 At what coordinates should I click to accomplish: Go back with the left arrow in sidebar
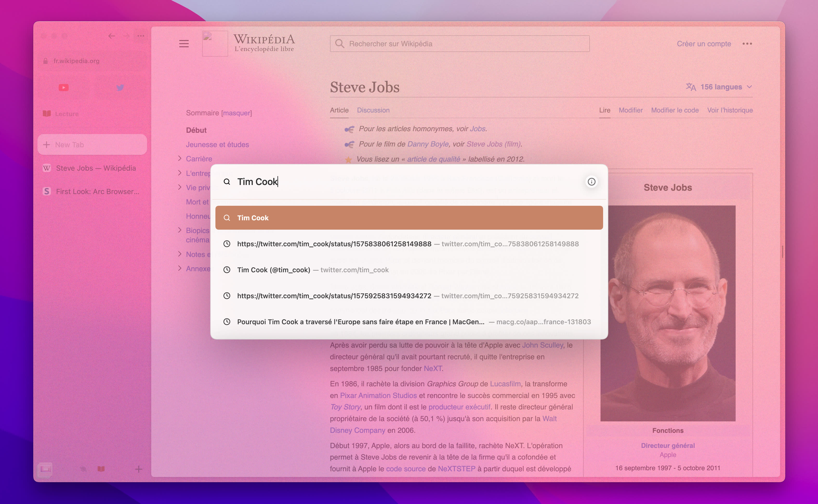[112, 36]
